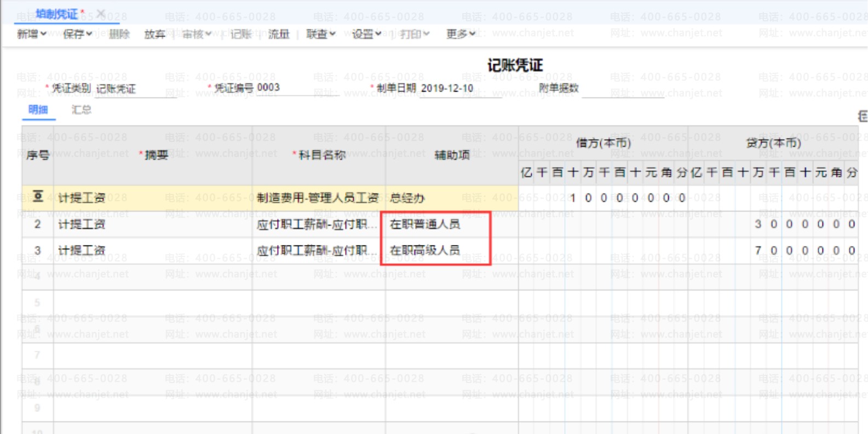The image size is (868, 434).
Task: Click the credit amount in row 3
Action: pyautogui.click(x=773, y=250)
